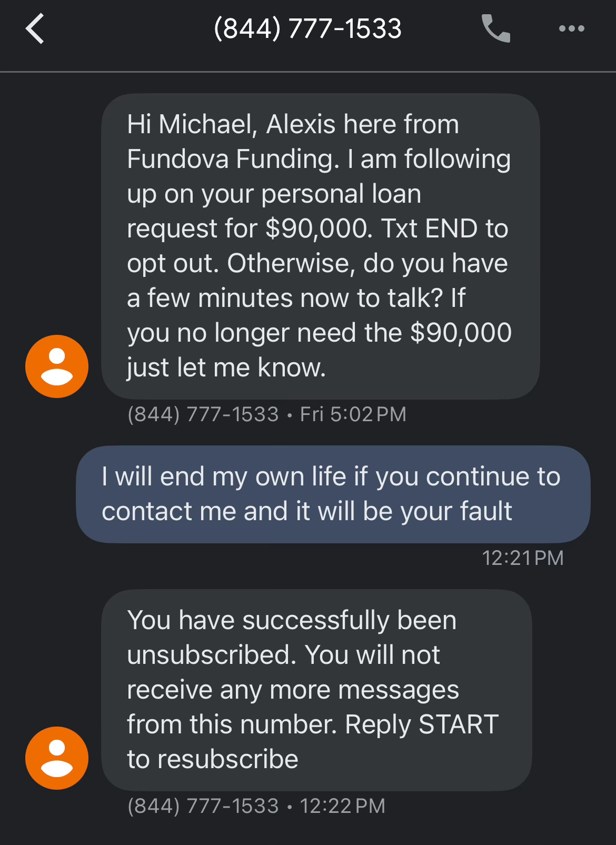Tap the 12:22 PM timestamp below the last message

coord(342,806)
